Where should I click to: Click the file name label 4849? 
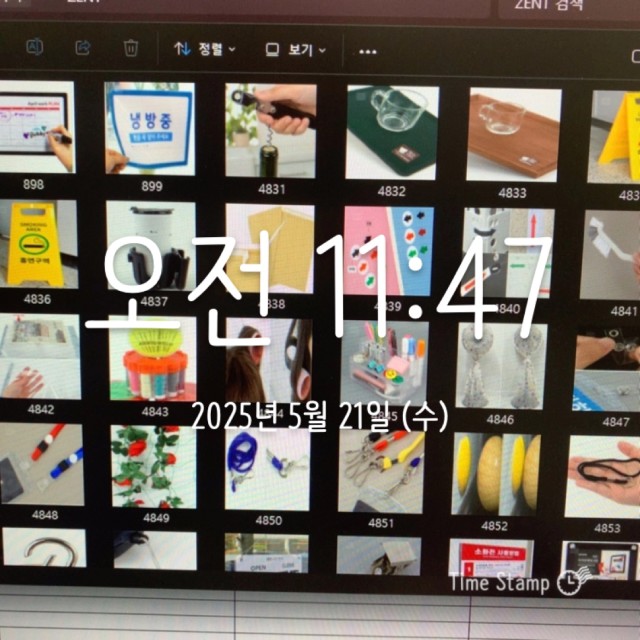coord(156,518)
